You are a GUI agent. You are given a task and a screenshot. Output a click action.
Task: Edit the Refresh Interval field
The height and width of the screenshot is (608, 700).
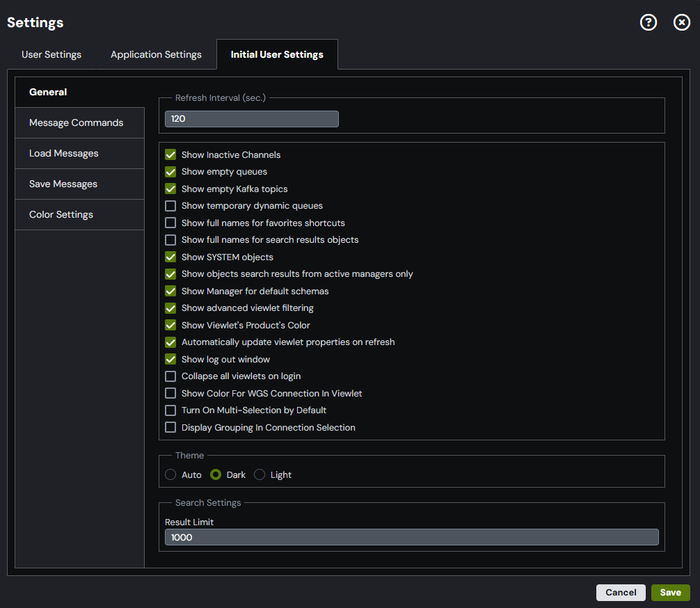[252, 119]
